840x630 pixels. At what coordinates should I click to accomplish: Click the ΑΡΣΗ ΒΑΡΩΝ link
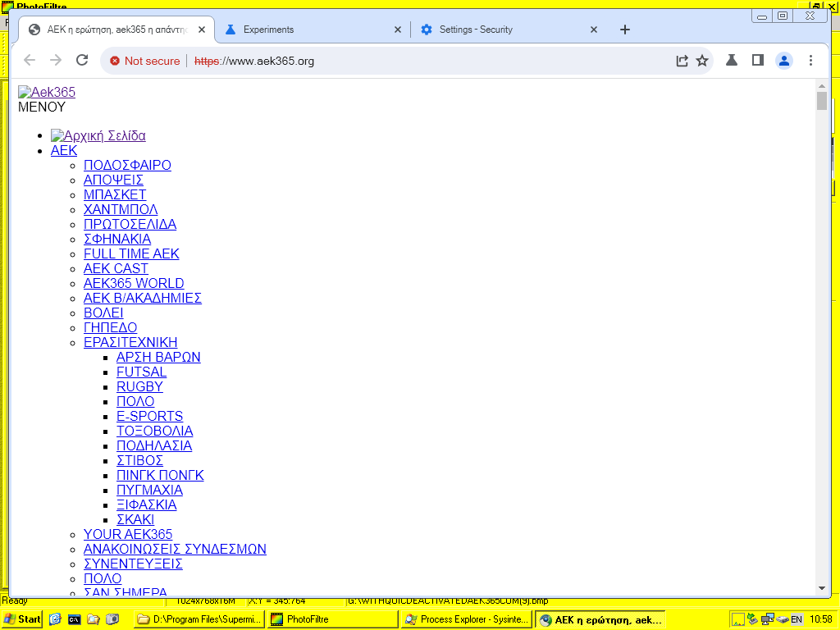click(x=158, y=358)
